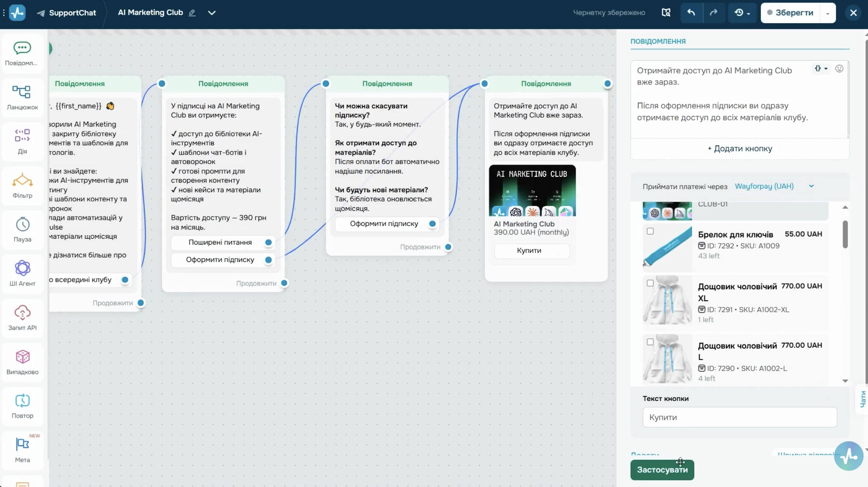The image size is (868, 487).
Task: Click the SendPulse logo in the top bar
Action: (x=17, y=13)
